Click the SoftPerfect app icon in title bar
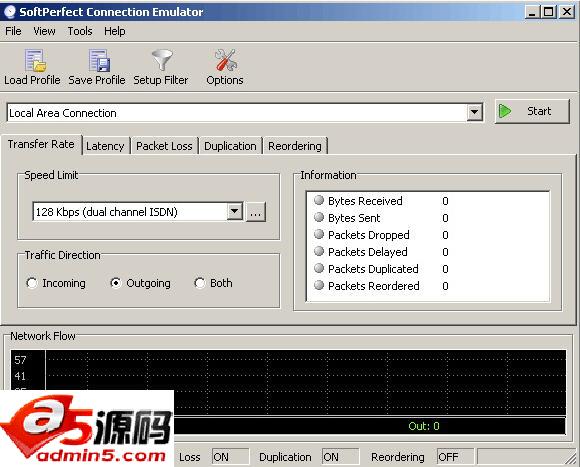Screen dimensions: 580x467 pyautogui.click(x=10, y=11)
